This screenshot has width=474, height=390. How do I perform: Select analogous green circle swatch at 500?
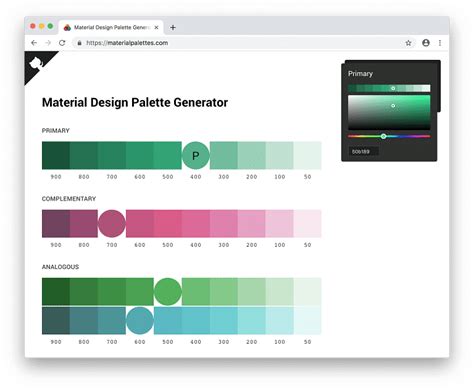pos(168,292)
